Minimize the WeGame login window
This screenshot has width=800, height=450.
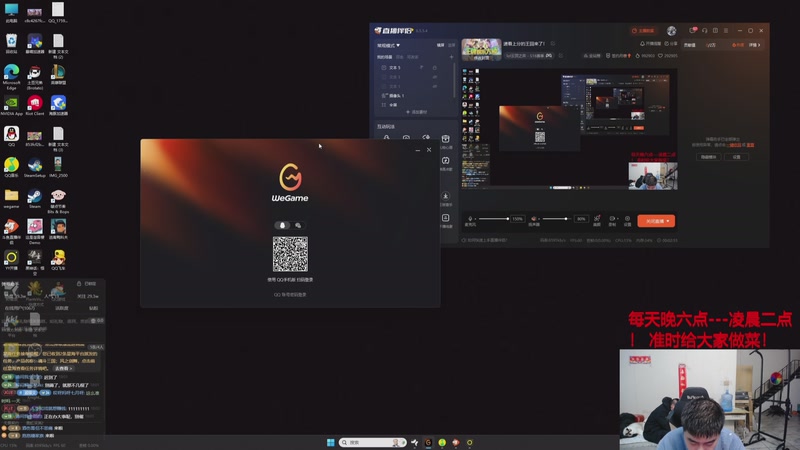point(418,150)
